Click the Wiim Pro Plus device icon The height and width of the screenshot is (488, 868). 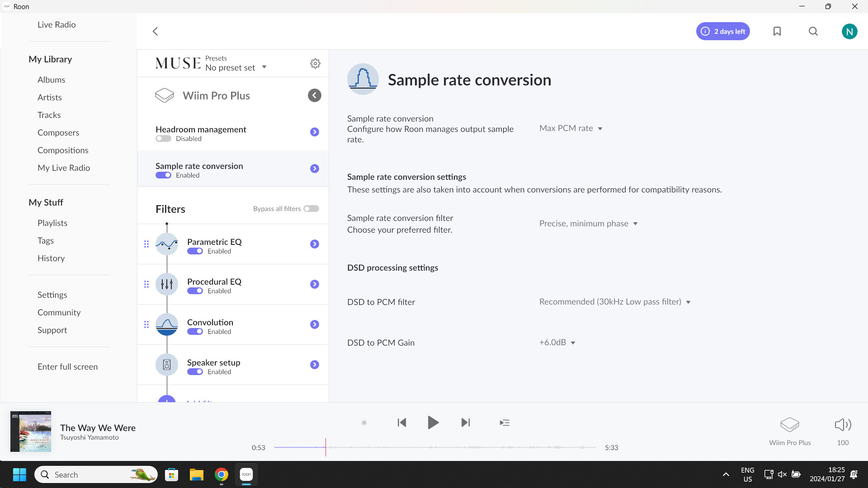(x=165, y=95)
